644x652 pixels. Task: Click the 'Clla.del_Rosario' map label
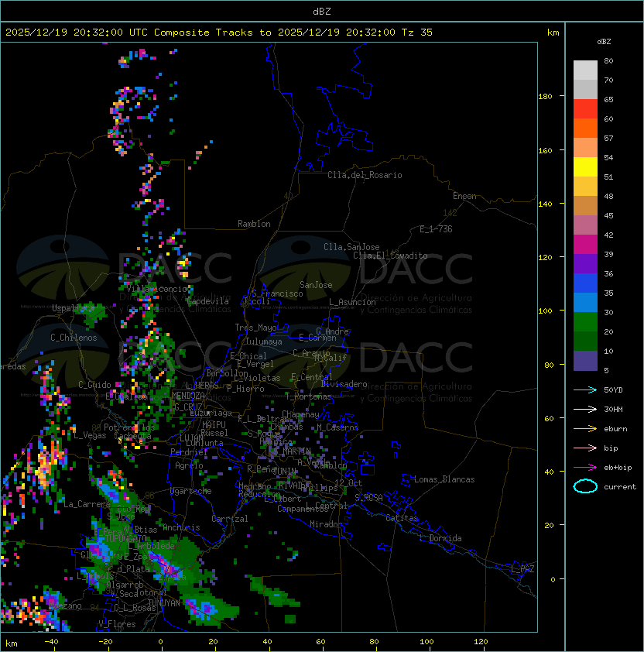[365, 175]
